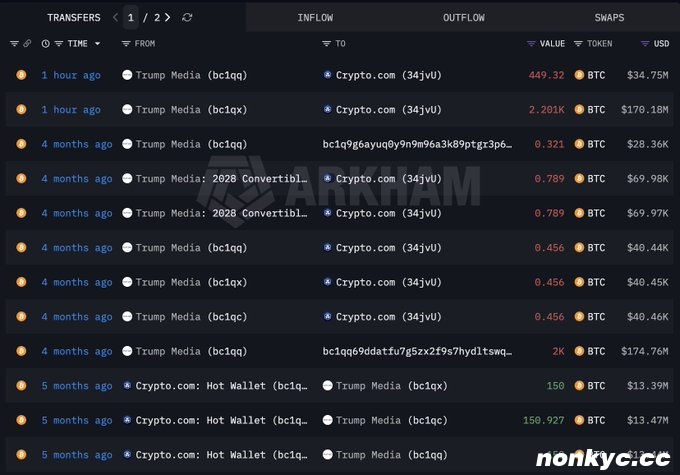Click the USD amount $28.36K
The height and width of the screenshot is (475, 680).
click(x=647, y=144)
